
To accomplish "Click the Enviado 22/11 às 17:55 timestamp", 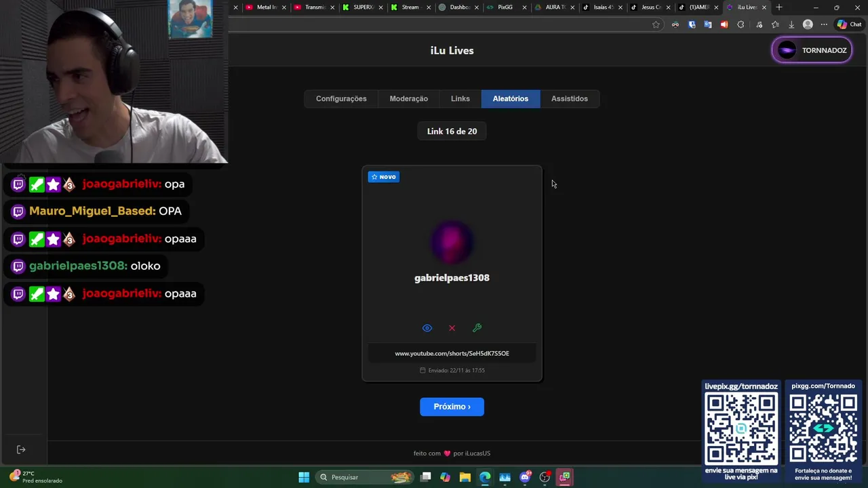I will point(452,370).
